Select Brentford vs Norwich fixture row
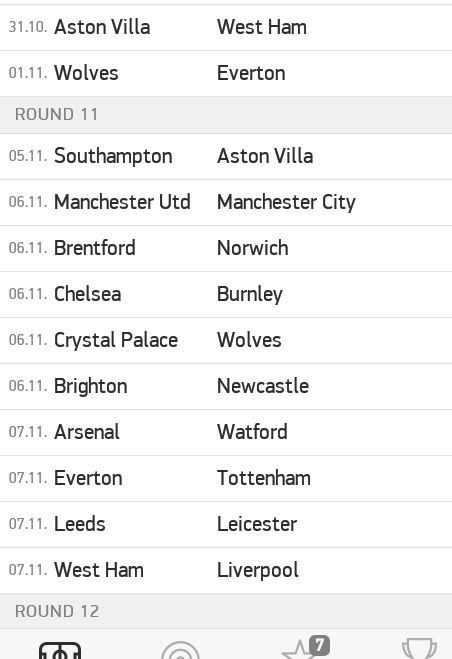The image size is (452, 659). (226, 248)
